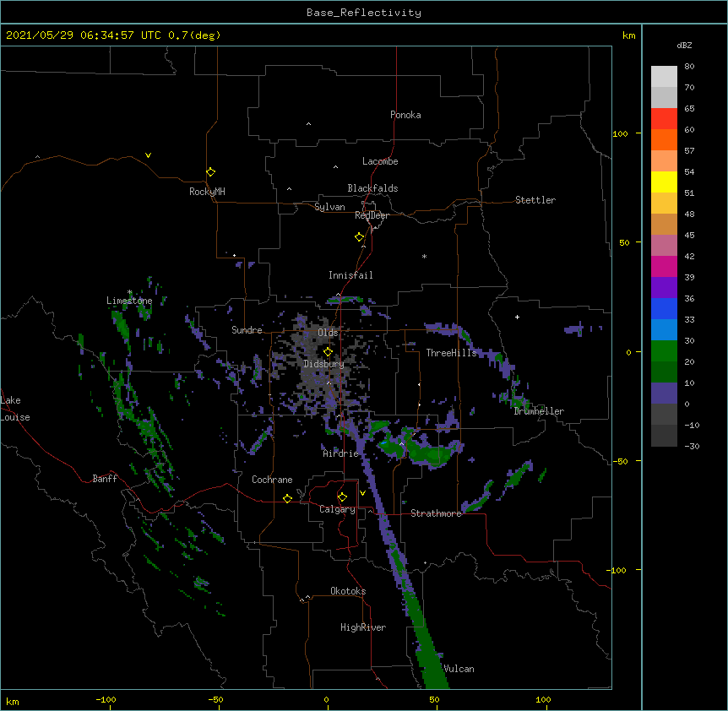
Task: Click the Stettler label
Action: click(x=535, y=200)
